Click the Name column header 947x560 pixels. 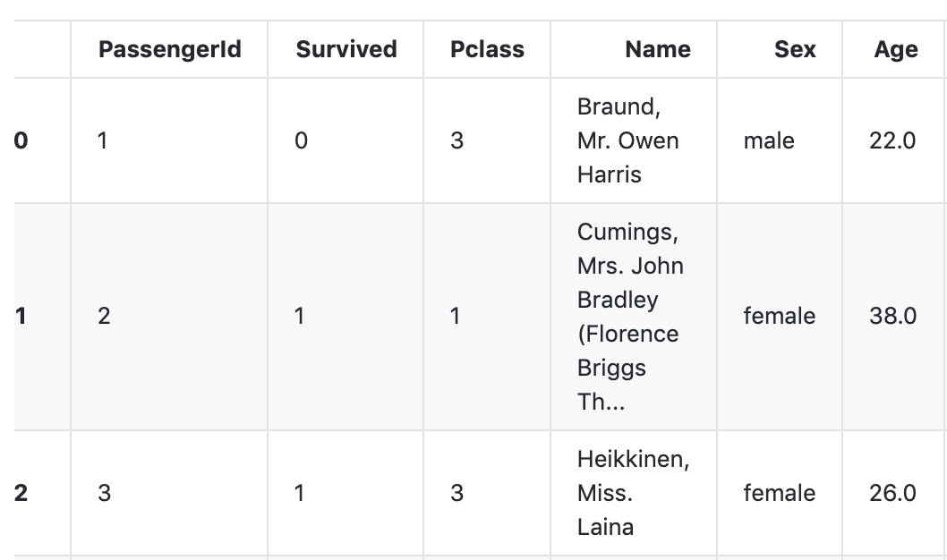click(x=658, y=49)
